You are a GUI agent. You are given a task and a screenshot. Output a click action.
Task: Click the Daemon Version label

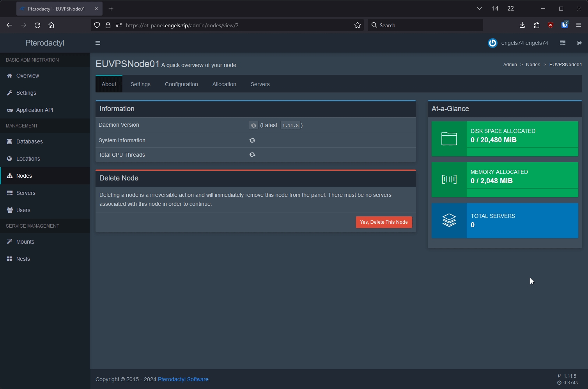click(x=119, y=125)
